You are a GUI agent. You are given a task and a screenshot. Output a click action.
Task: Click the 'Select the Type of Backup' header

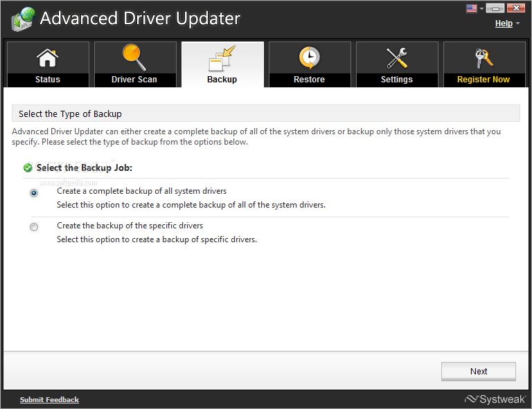pyautogui.click(x=266, y=113)
